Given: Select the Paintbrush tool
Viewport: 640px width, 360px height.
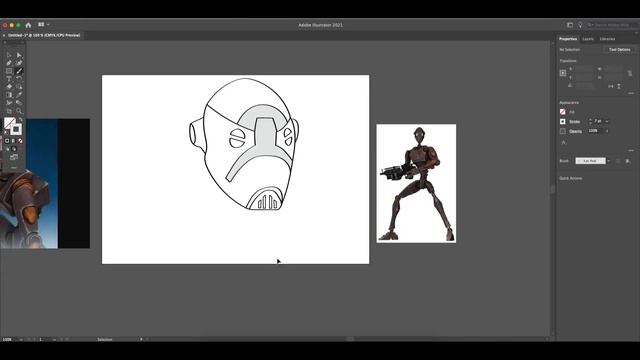Looking at the screenshot, I should tap(19, 71).
